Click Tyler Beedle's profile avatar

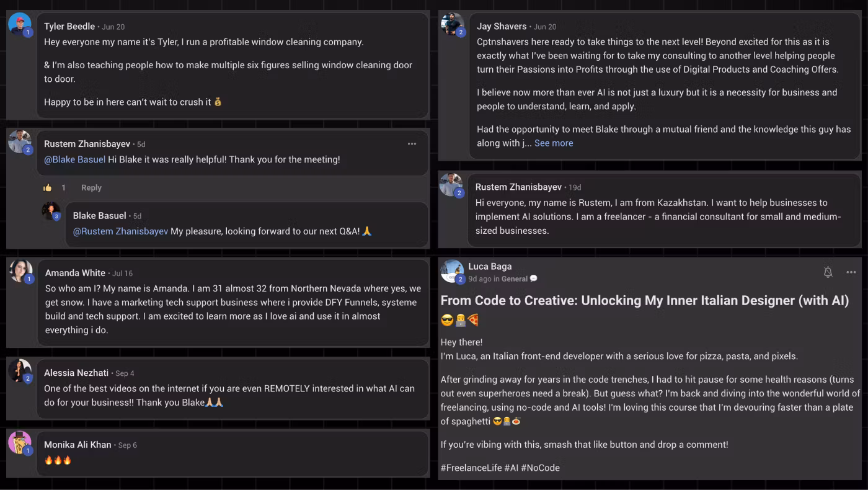coord(20,25)
